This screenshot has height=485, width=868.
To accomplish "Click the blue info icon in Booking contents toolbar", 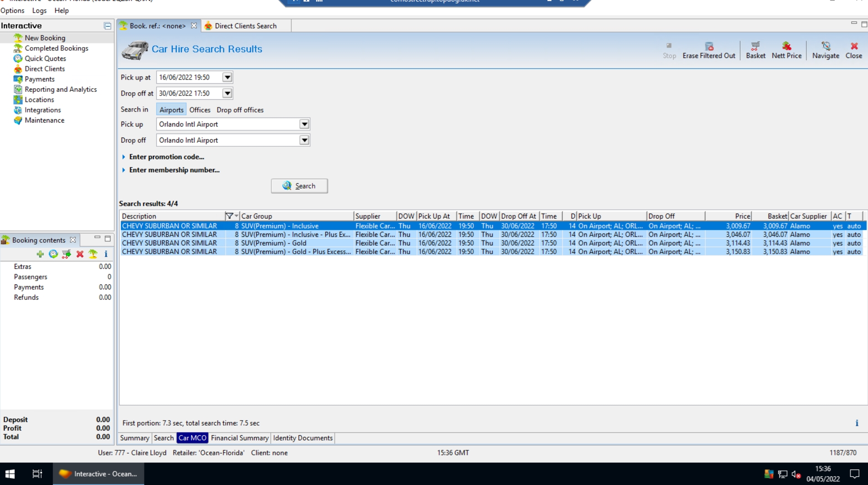I will 106,254.
